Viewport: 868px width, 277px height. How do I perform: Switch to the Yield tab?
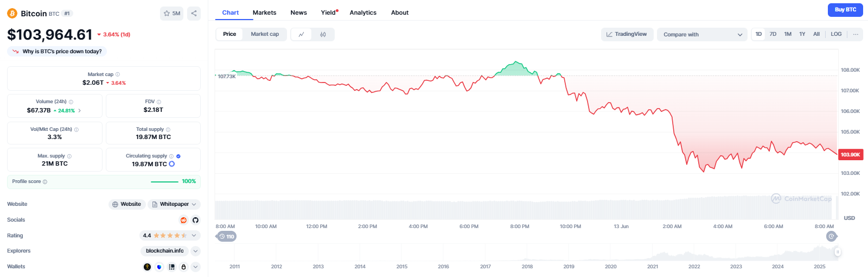[329, 12]
